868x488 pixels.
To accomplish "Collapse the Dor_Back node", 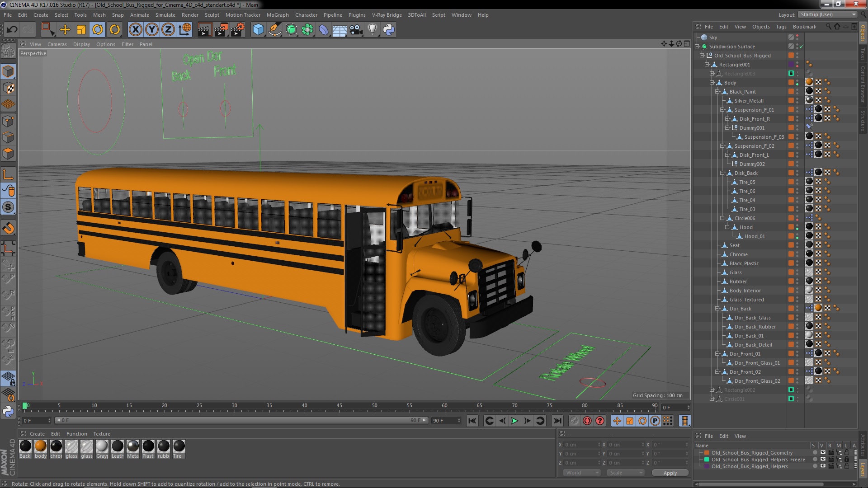I will click(717, 309).
